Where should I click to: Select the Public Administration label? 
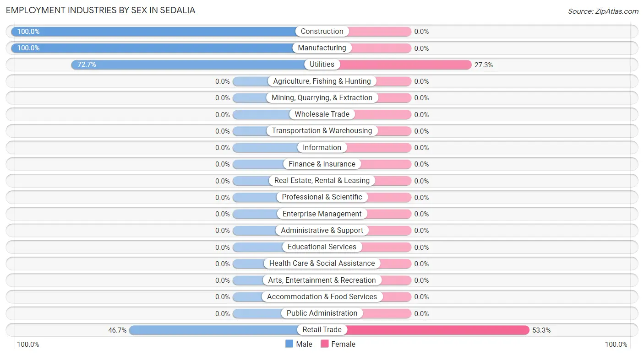322,313
